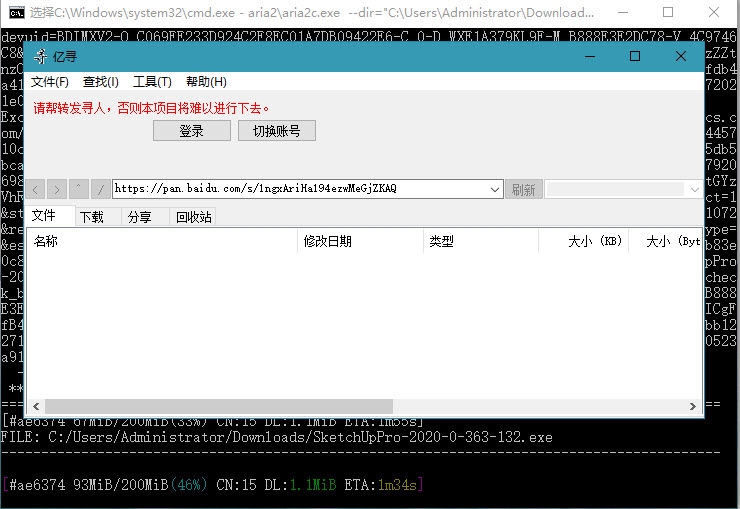Click the horizontal scrollbar thumb in file list
Screen dimensions: 740x509
coord(217,407)
